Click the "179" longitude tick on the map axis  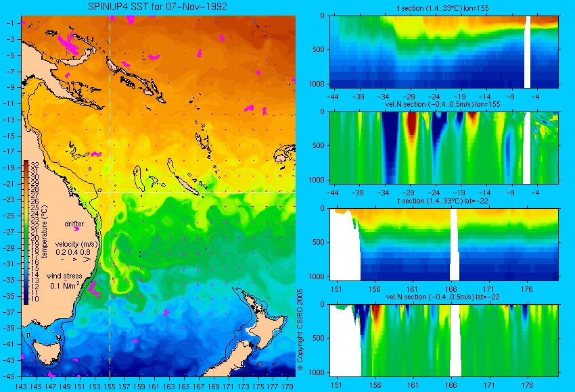pos(287,386)
